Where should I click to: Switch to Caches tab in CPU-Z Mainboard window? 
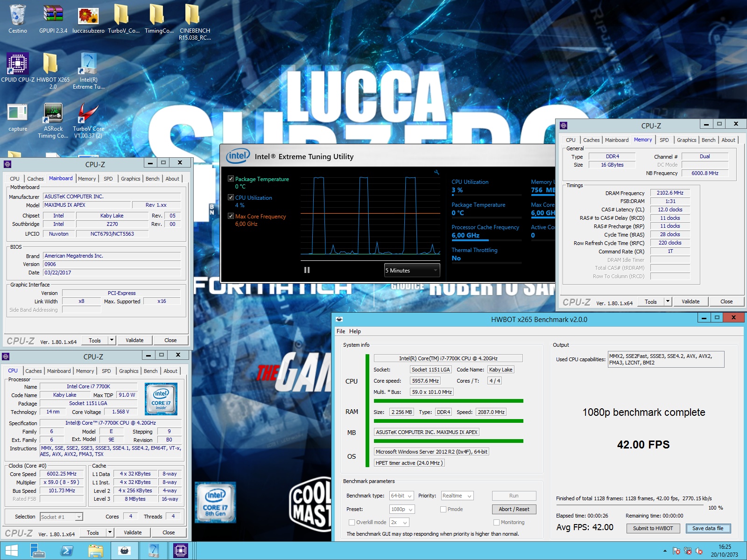pyautogui.click(x=35, y=179)
